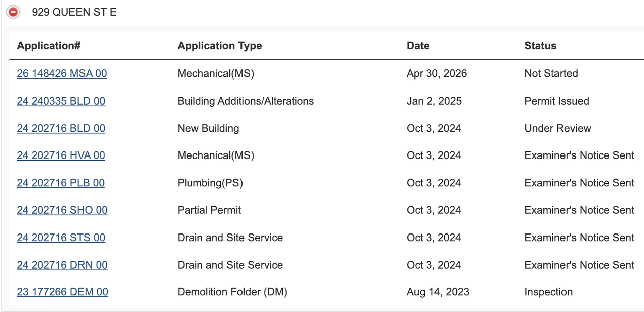Click the Application Type column header
This screenshot has height=312, width=644.
tap(220, 46)
